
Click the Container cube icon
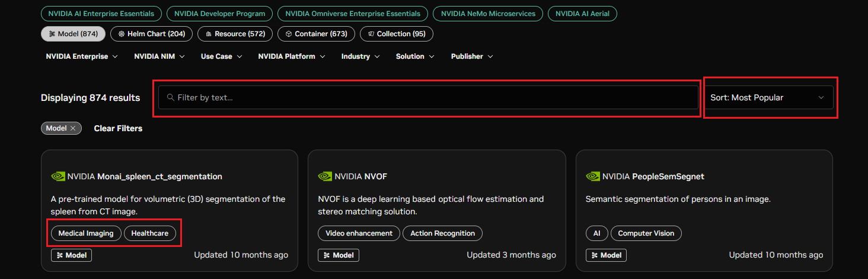(289, 34)
